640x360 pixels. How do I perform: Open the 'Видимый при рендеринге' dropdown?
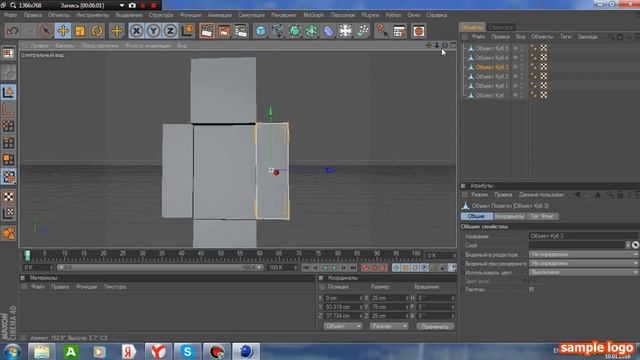[584, 263]
